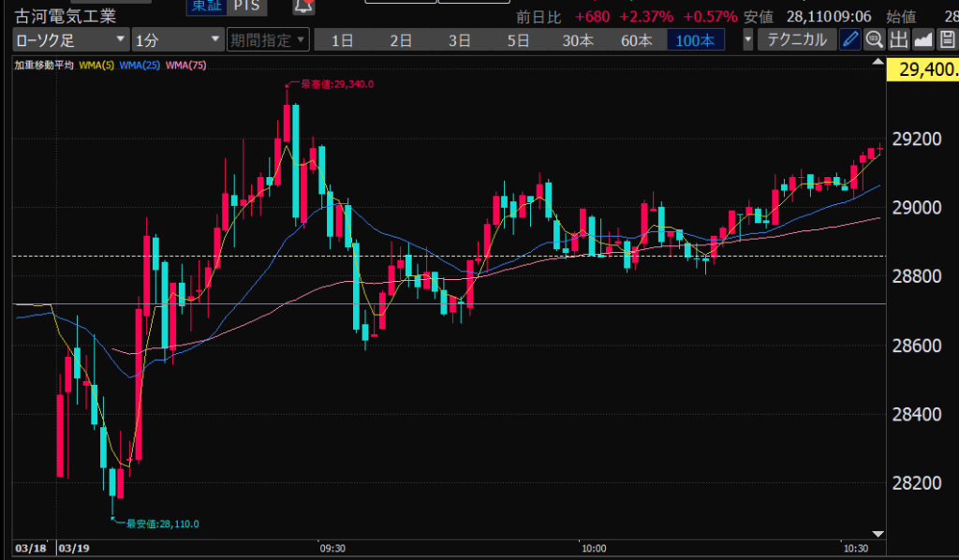The width and height of the screenshot is (959, 560).
Task: Click the down triangle below price scale
Action: click(x=878, y=530)
